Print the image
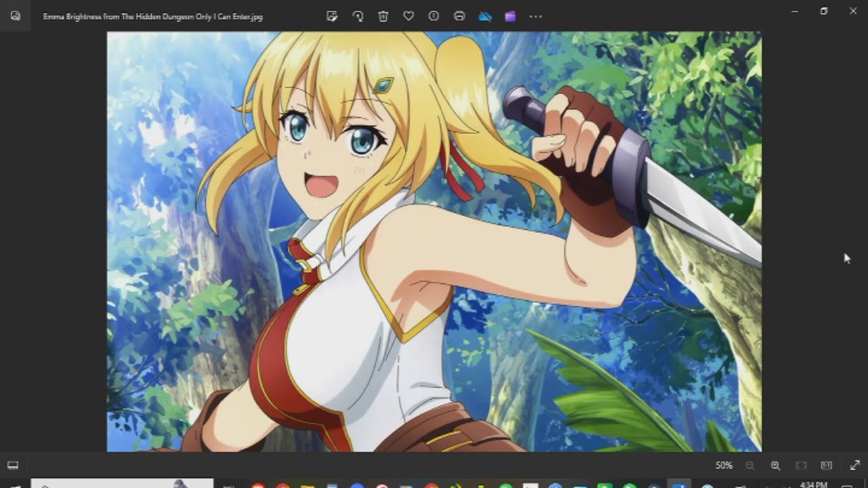868x488 pixels. 459,16
